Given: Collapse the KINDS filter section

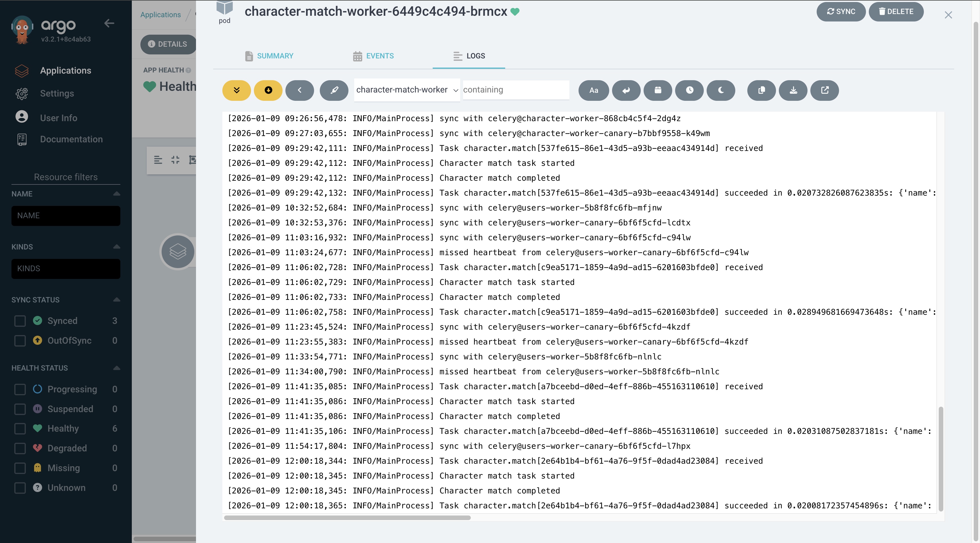Looking at the screenshot, I should click(117, 247).
